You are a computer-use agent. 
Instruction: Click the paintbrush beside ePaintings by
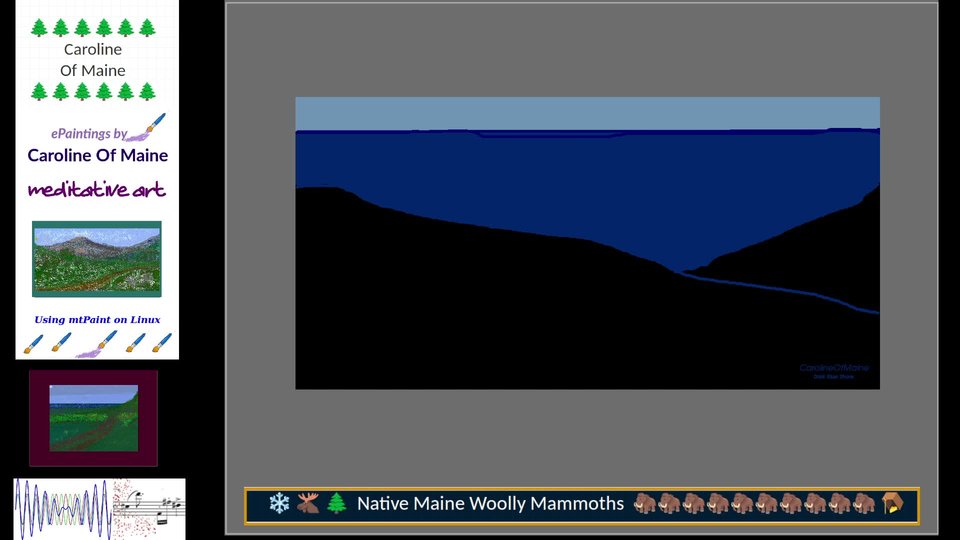pos(148,127)
